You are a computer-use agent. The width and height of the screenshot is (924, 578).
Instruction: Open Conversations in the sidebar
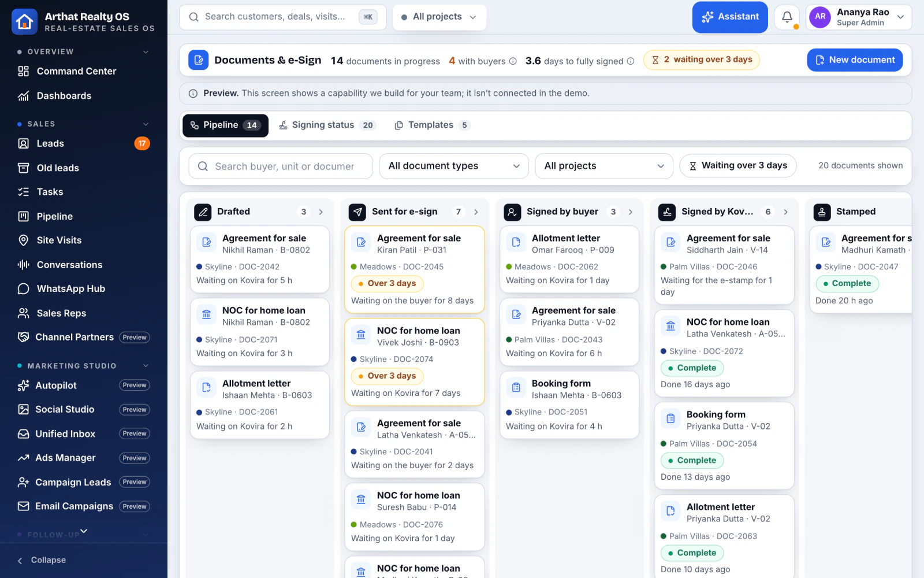84,265
